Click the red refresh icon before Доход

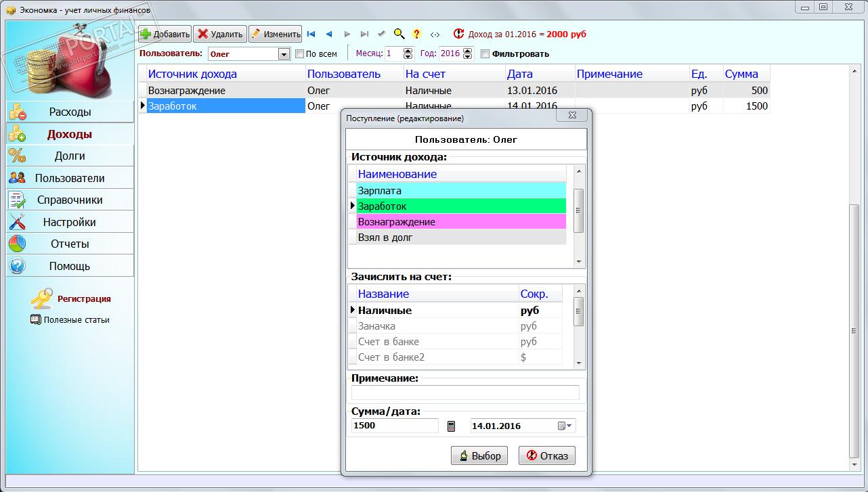459,34
